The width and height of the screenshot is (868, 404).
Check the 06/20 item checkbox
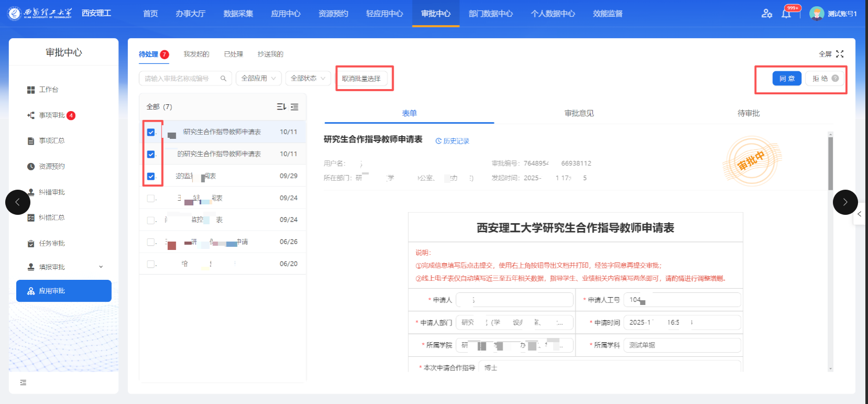151,264
